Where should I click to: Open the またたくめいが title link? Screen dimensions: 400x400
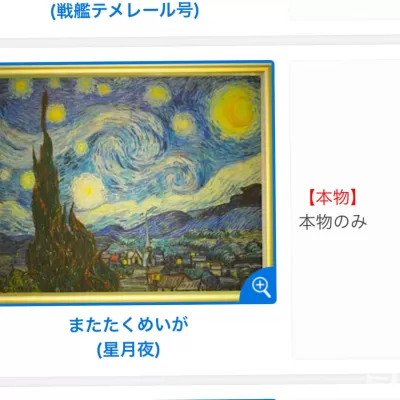click(x=128, y=325)
